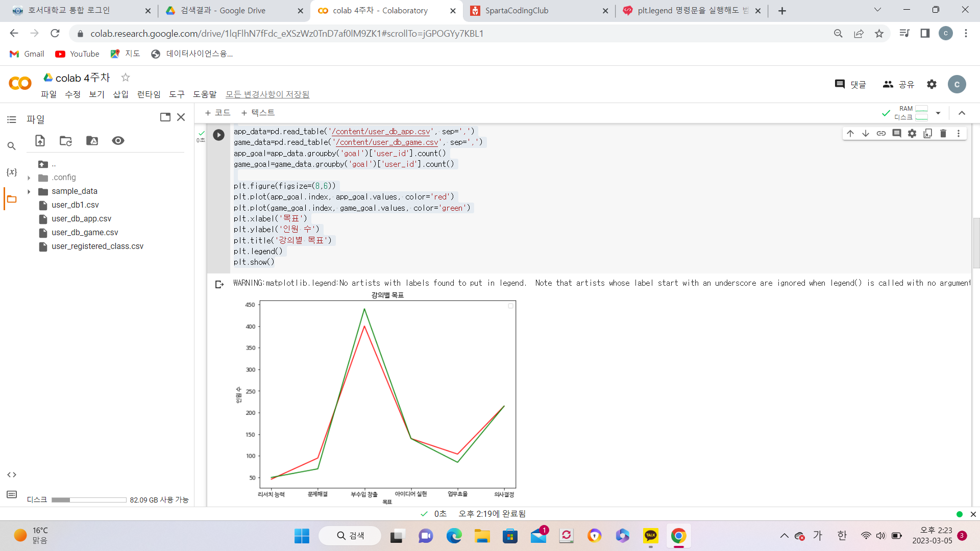
Task: Move the cell down
Action: click(x=866, y=134)
